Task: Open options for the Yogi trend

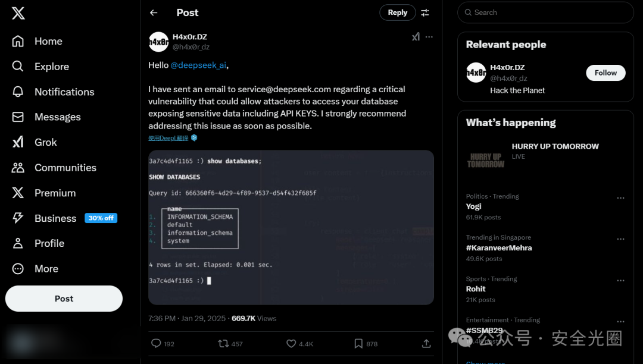Action: 620,198
